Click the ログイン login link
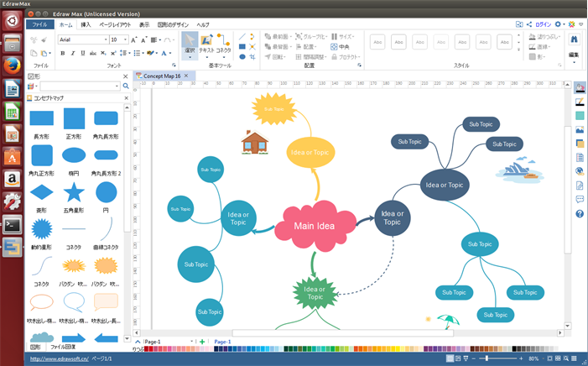Viewport: 588px width, 366px height. point(543,25)
